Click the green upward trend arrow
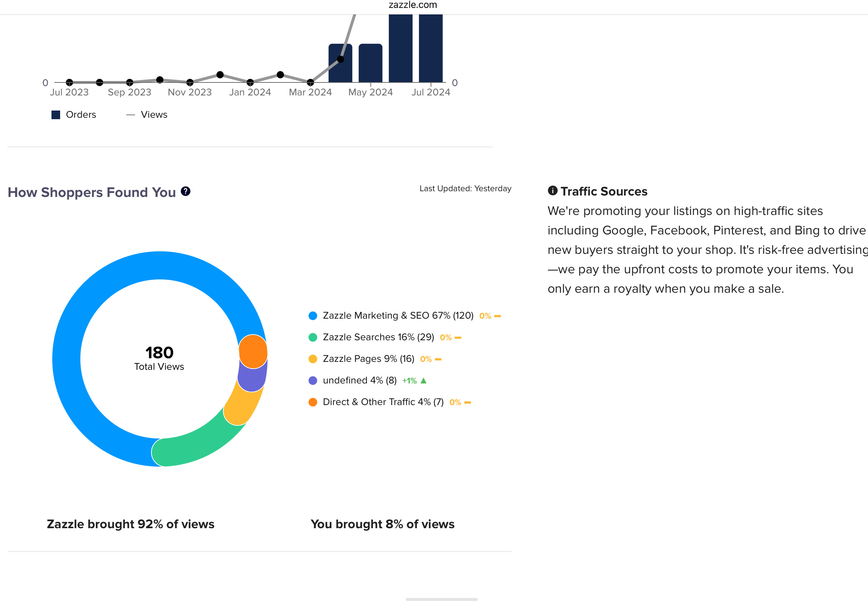868x611 pixels. [423, 380]
